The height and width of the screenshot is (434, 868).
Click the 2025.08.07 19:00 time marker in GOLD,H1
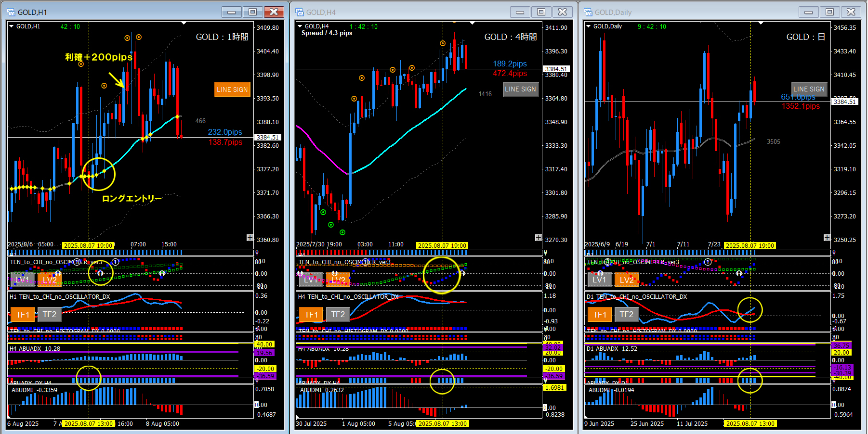pos(88,245)
